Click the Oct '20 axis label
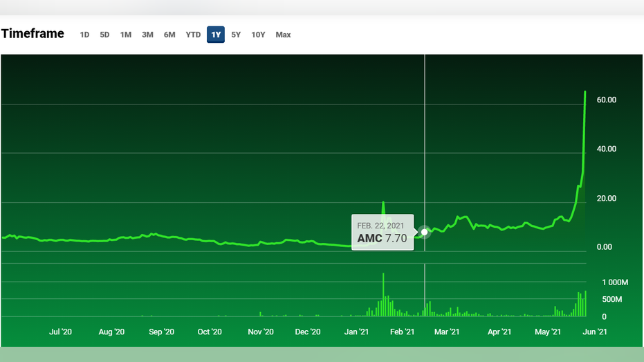The width and height of the screenshot is (644, 362). (x=210, y=332)
